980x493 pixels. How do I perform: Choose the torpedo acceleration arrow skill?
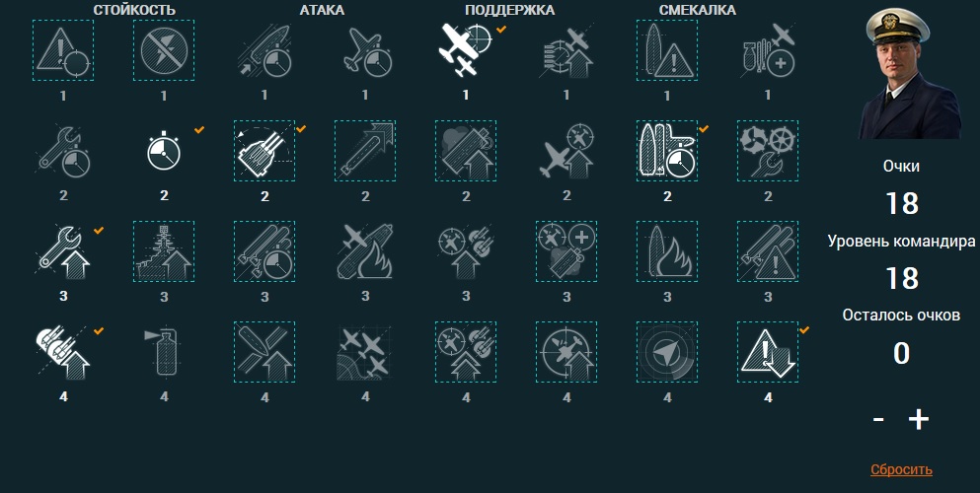[365, 151]
